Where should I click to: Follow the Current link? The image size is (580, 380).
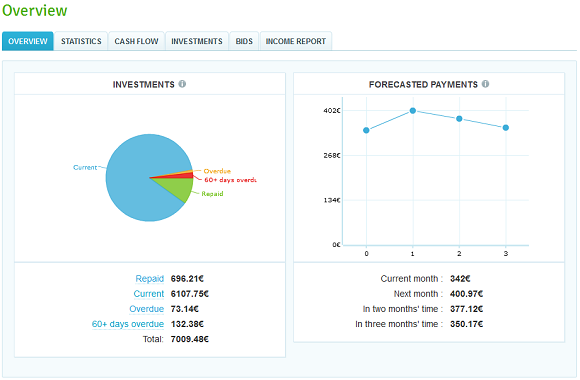point(149,294)
